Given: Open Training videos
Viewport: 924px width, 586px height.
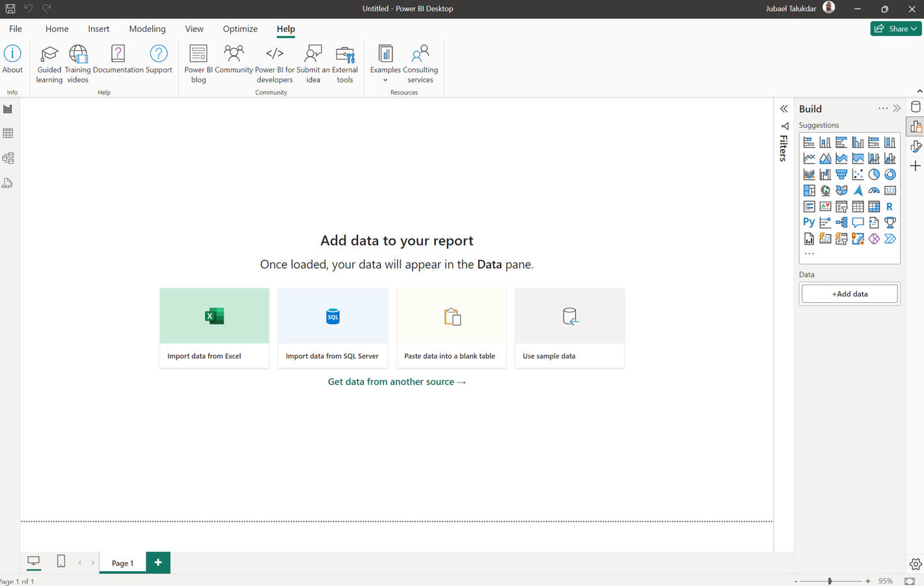Looking at the screenshot, I should 77,64.
